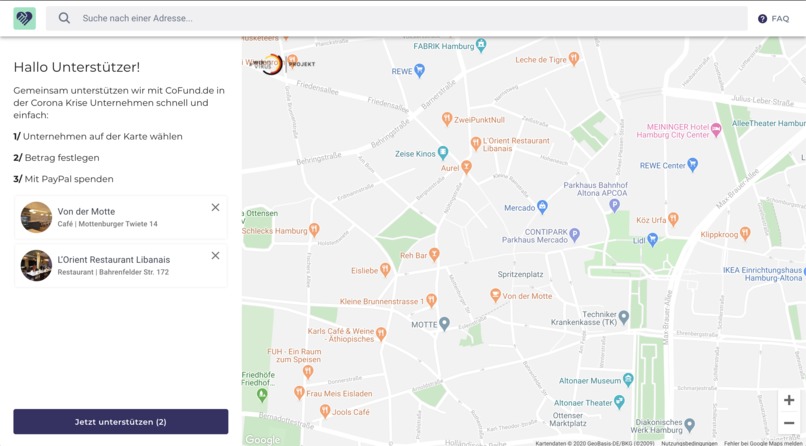Image resolution: width=806 pixels, height=446 pixels.
Task: Click the Jetzt unterstützen (2) button
Action: click(x=121, y=422)
